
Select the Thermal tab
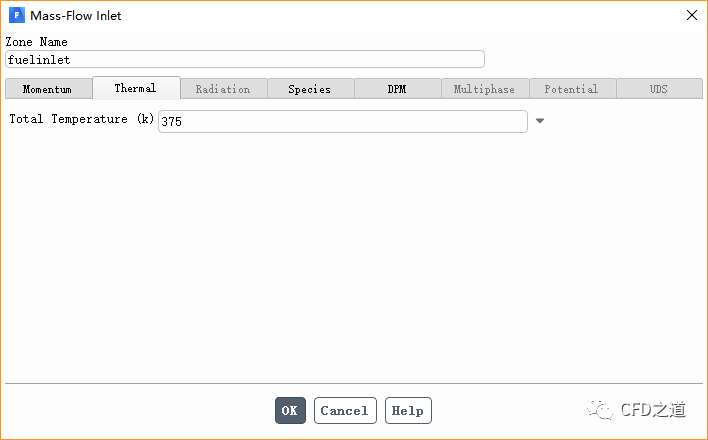click(136, 88)
